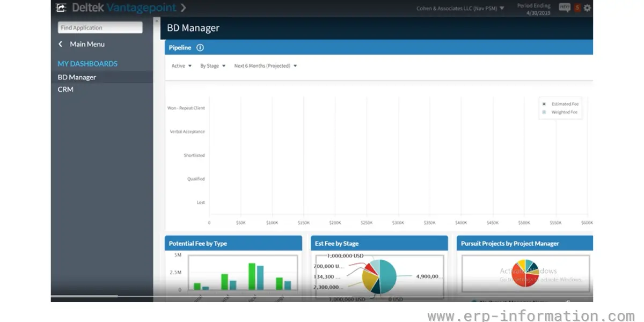Click the Potential Fee by Type panel header
The height and width of the screenshot is (322, 644).
point(233,243)
